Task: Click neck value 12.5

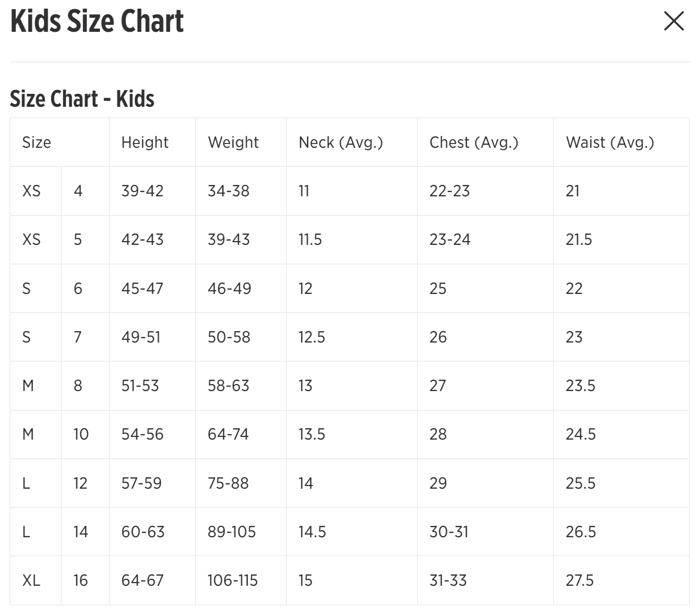Action: [311, 337]
